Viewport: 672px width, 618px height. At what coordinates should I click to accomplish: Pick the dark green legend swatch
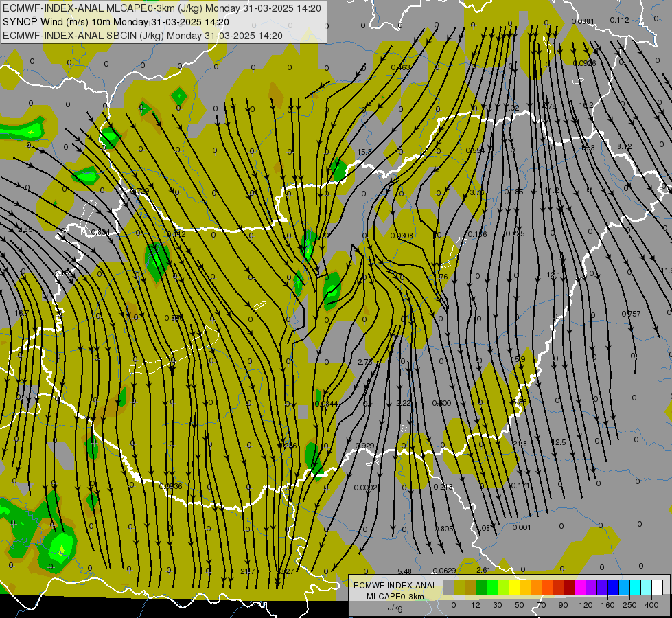coord(481,587)
